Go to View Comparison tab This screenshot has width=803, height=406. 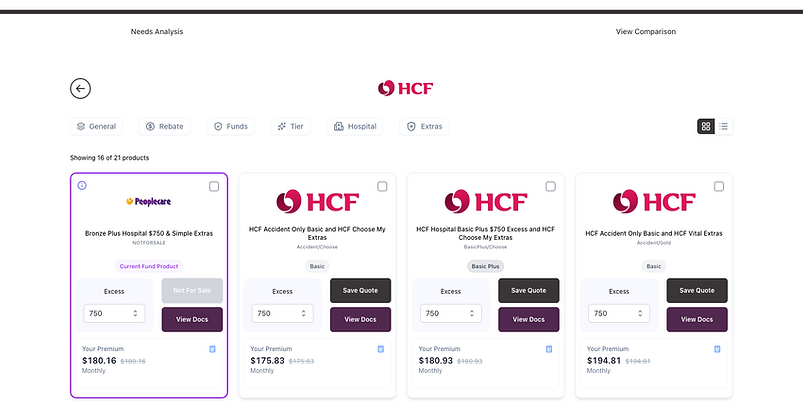pos(646,32)
